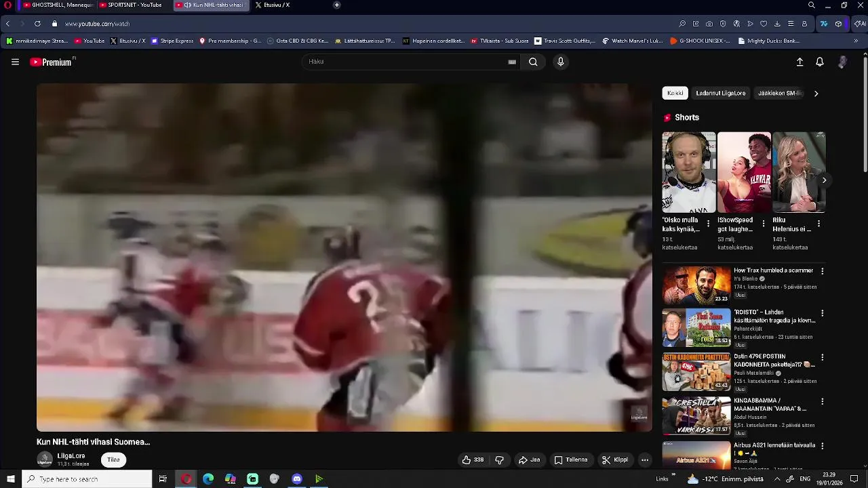Open options for 'Ostin 479€' video

pyautogui.click(x=823, y=357)
